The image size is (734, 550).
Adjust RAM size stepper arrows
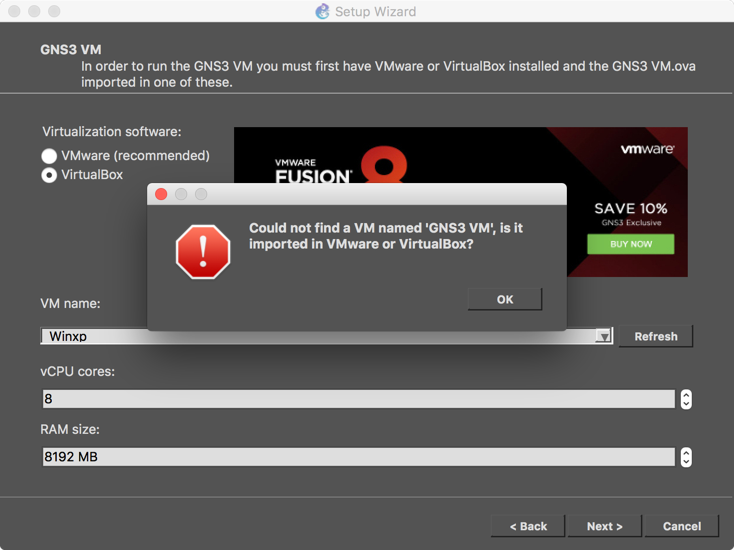(x=686, y=457)
